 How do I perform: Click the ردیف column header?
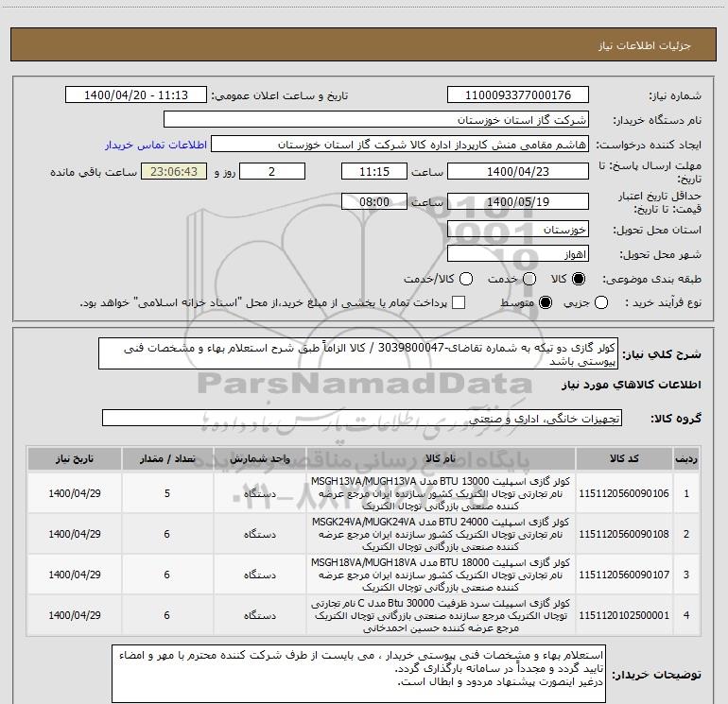(686, 459)
